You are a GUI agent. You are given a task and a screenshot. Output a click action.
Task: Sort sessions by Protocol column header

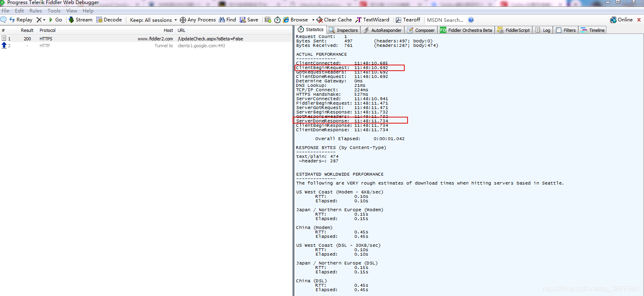(48, 30)
